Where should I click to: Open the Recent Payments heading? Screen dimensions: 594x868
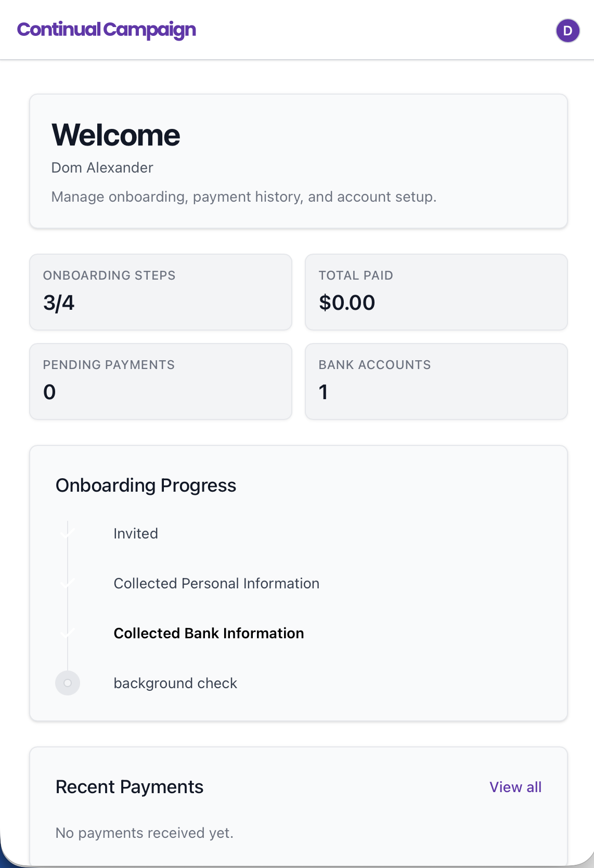[x=129, y=787]
